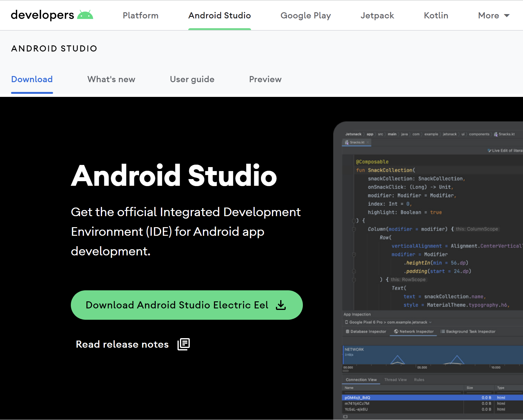The image size is (523, 420).
Task: Click the release notes document icon
Action: 184,344
